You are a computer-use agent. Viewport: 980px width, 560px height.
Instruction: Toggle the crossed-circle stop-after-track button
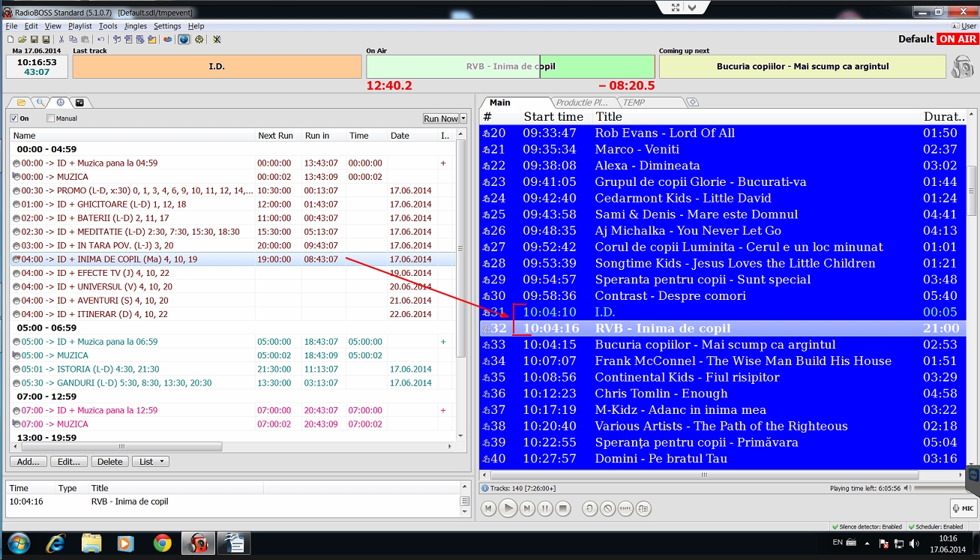point(608,508)
